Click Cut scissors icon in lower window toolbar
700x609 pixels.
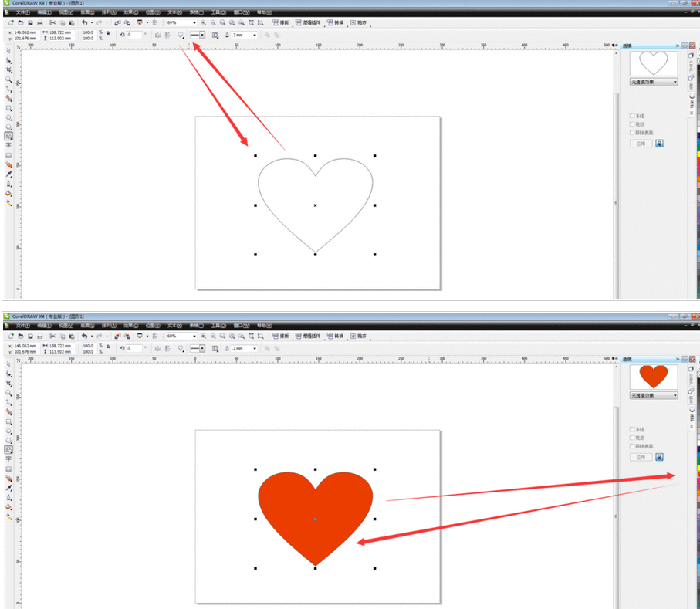(52, 337)
